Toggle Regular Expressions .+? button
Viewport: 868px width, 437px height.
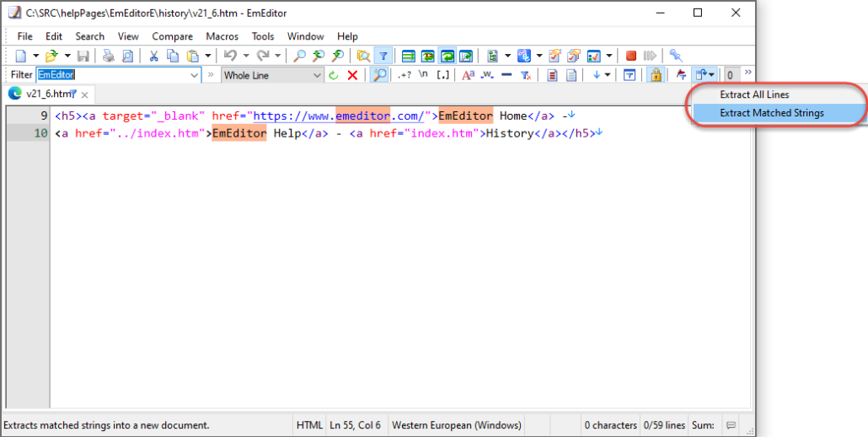tap(405, 75)
